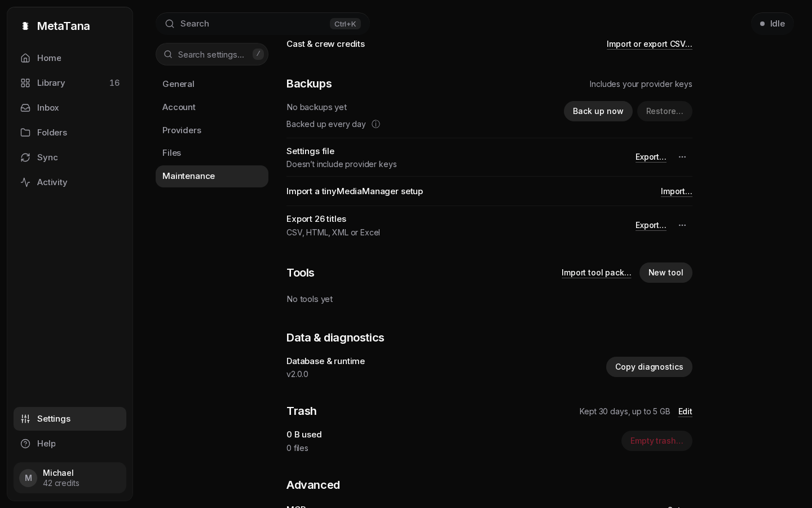Click Empty trash... button

tap(657, 441)
